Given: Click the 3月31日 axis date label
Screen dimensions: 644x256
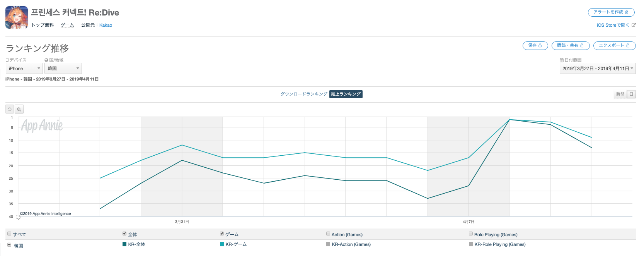Looking at the screenshot, I should pos(182,222).
